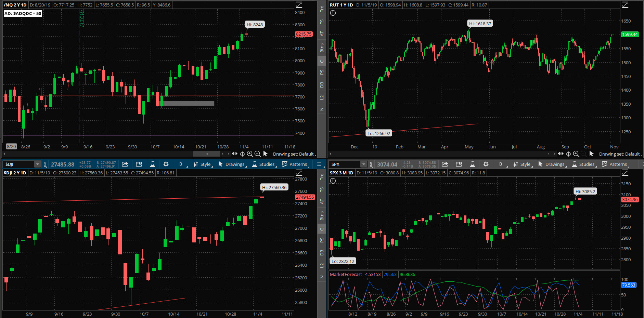Open quick info icon in $DJI toolbar
Screen dimensions: 644x318
[x=139, y=164]
